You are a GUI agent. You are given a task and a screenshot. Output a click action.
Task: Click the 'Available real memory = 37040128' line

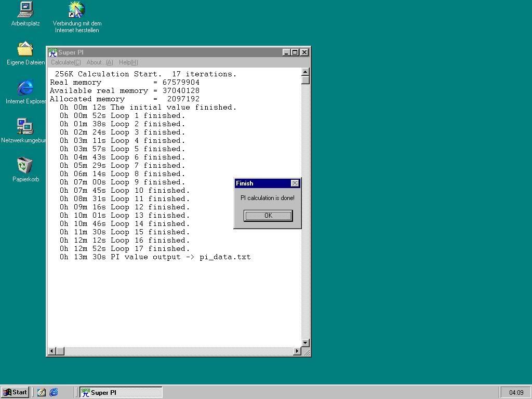[x=125, y=90]
